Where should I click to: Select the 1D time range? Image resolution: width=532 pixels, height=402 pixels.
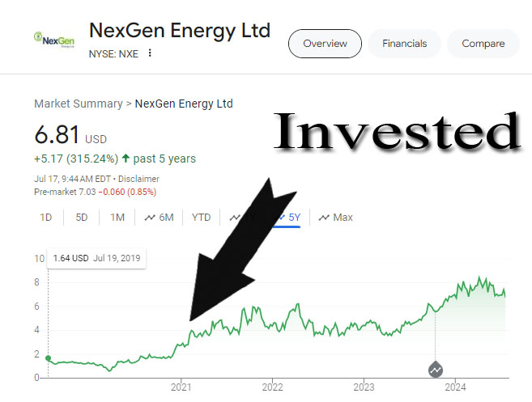tap(46, 218)
